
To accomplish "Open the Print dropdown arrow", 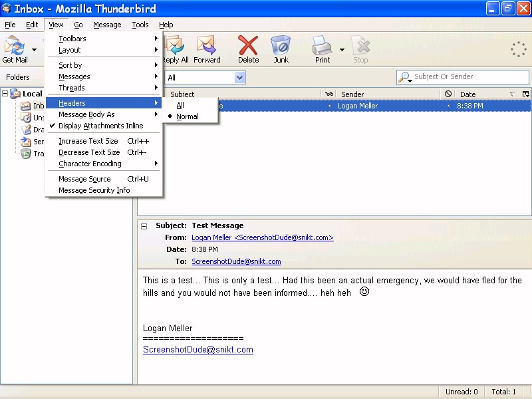I will [342, 50].
